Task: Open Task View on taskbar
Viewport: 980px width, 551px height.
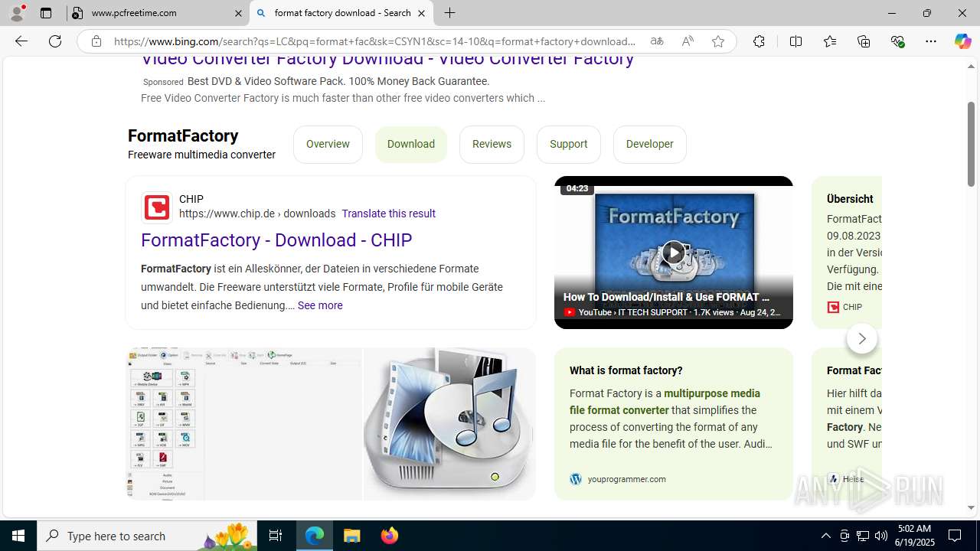Action: tap(276, 536)
